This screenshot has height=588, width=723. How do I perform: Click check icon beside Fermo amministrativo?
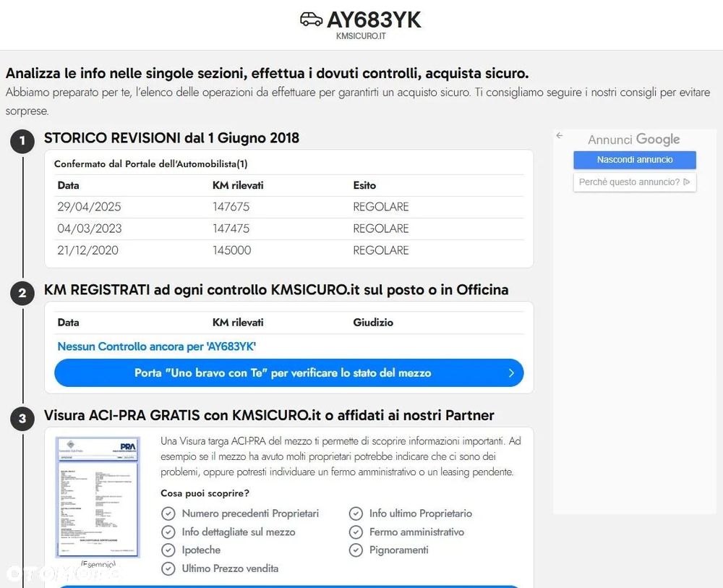pos(356,532)
